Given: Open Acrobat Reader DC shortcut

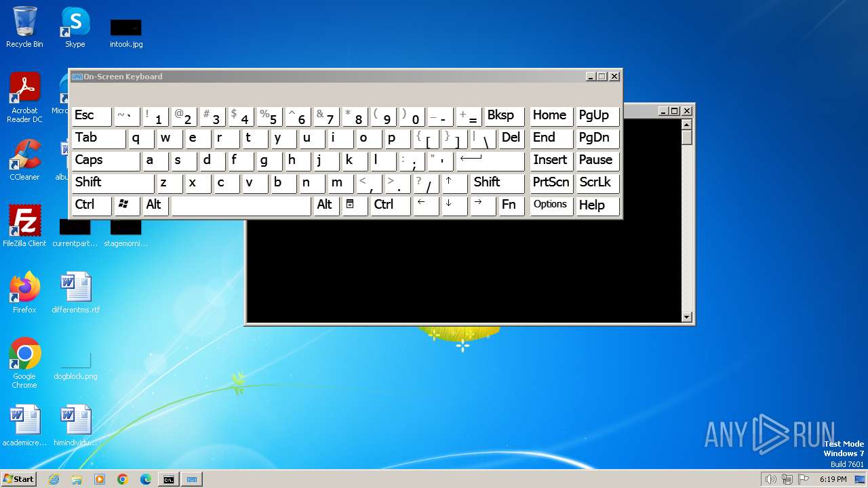Looking at the screenshot, I should coord(24,98).
